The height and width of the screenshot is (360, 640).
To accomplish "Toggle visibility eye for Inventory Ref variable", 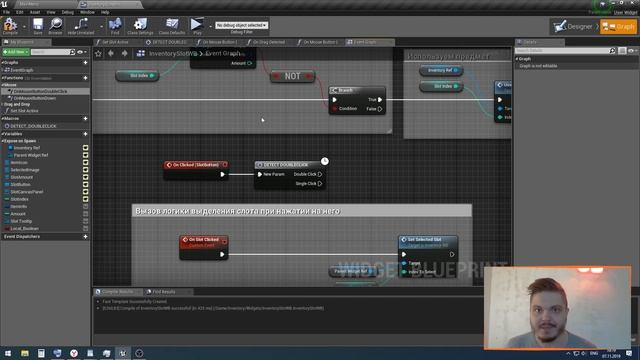I will pyautogui.click(x=85, y=148).
